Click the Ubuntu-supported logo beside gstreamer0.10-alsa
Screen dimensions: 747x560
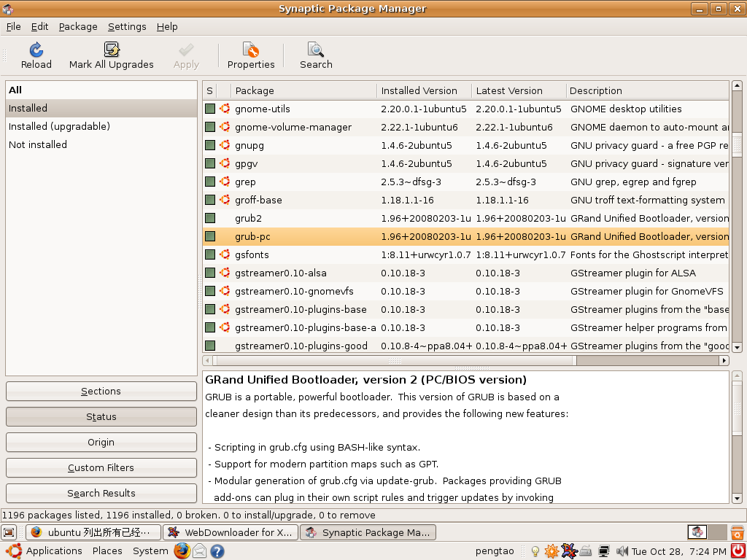pyautogui.click(x=225, y=273)
